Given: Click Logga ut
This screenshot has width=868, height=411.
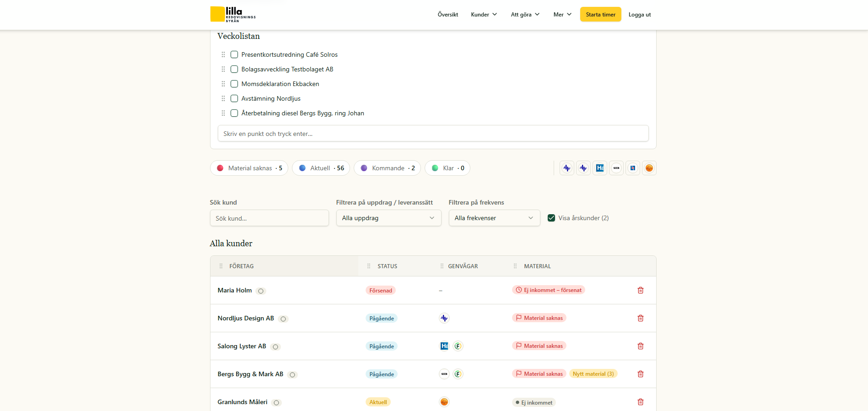Looking at the screenshot, I should 640,15.
